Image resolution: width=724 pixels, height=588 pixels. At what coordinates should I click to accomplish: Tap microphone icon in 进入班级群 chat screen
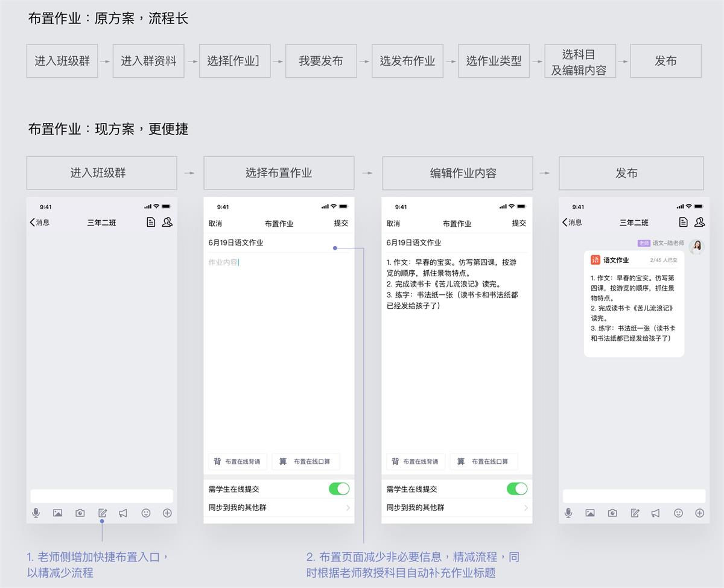click(36, 513)
